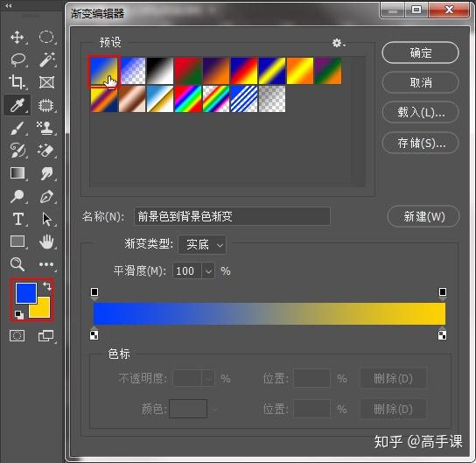Choose the transparent stripes gradient preset

pos(244,99)
